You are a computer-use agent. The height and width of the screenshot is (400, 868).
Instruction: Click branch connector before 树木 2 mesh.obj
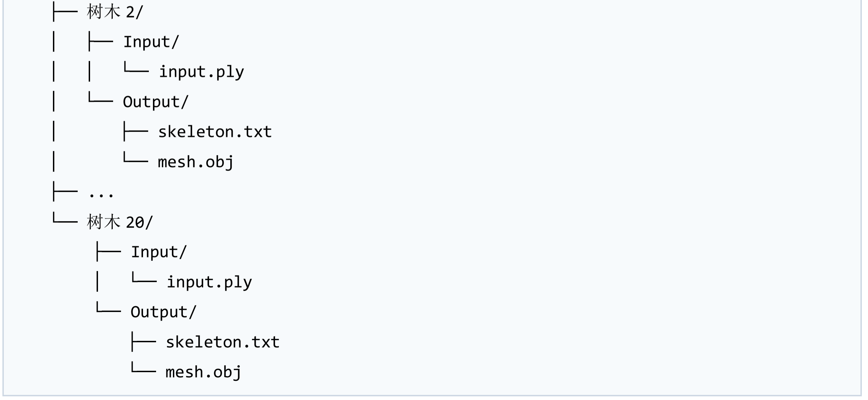click(136, 157)
